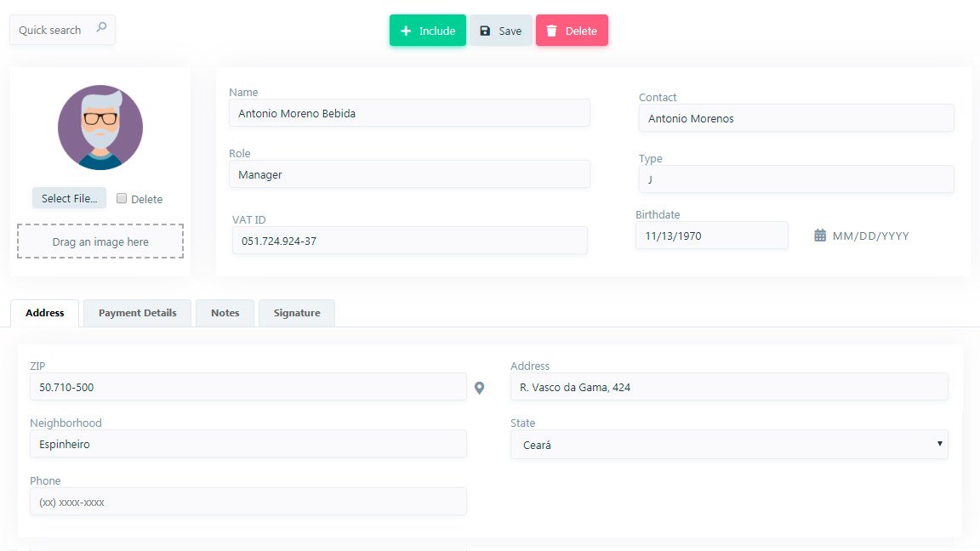Click into the Type field
Screen dimensions: 980x551
(795, 179)
